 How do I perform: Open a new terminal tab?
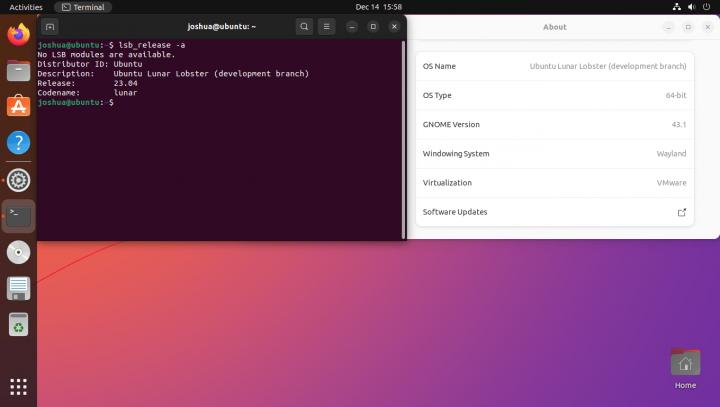51,26
